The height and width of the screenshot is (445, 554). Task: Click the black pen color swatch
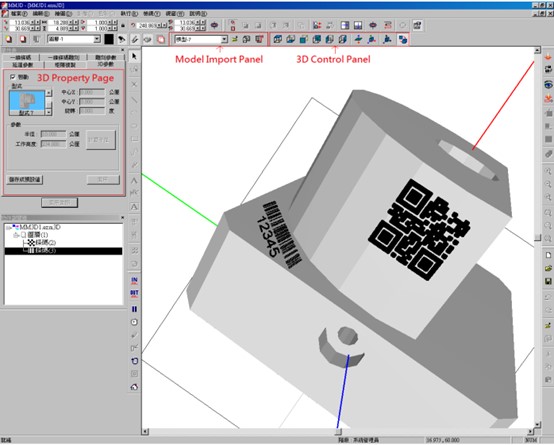[109, 39]
